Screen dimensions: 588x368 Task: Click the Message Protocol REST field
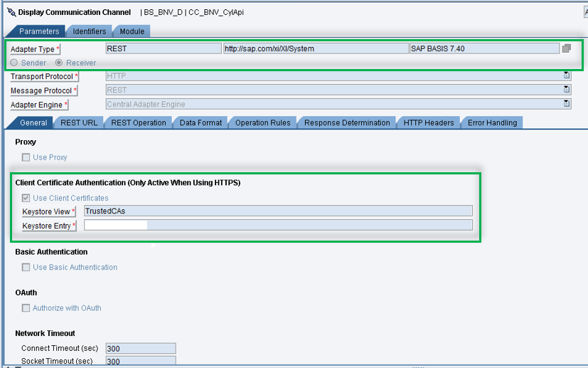[338, 90]
